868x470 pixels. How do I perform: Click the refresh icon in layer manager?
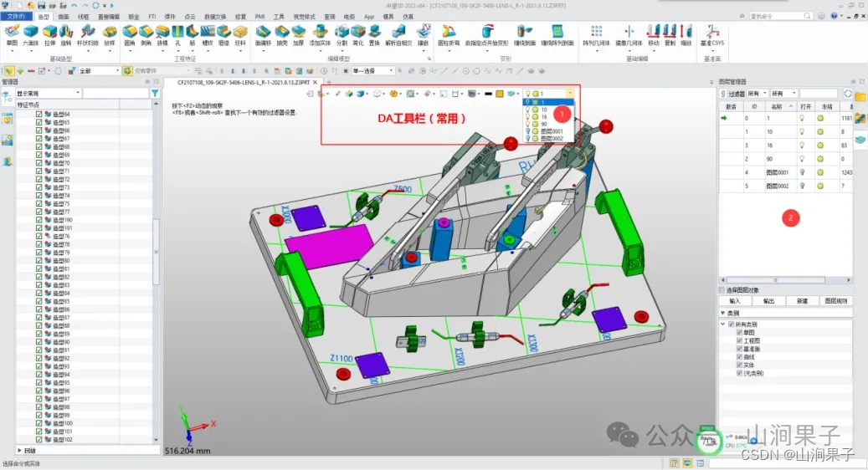tap(848, 94)
